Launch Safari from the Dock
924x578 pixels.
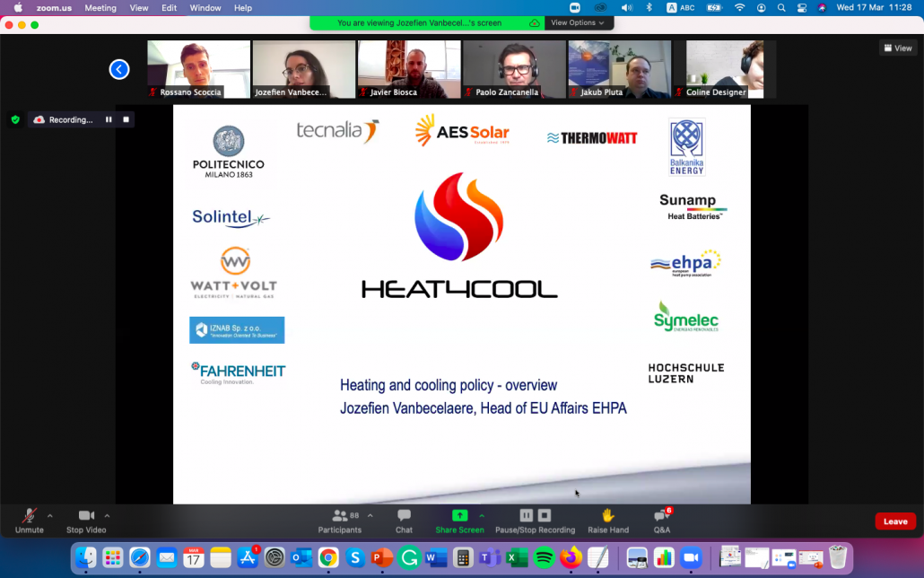(140, 557)
